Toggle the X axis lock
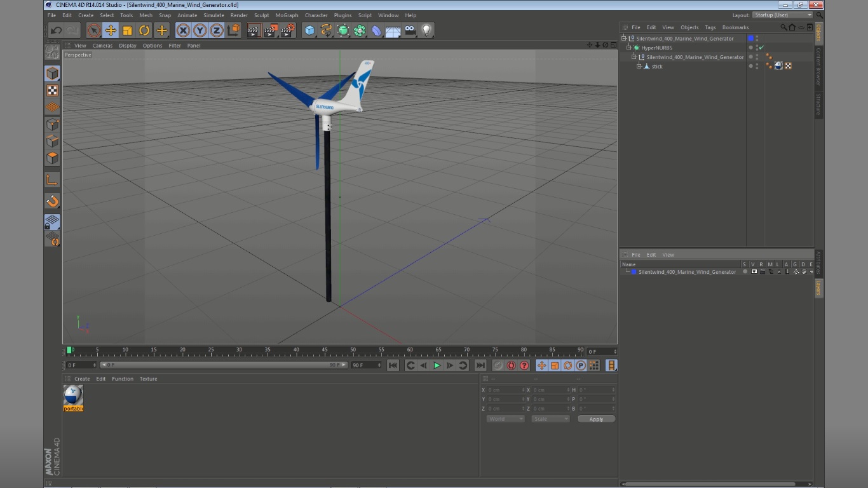 coord(184,30)
